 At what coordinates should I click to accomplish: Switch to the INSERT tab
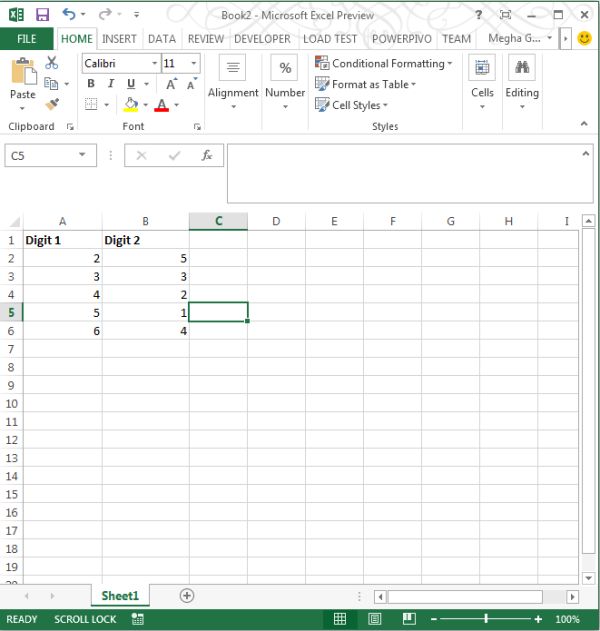[119, 39]
